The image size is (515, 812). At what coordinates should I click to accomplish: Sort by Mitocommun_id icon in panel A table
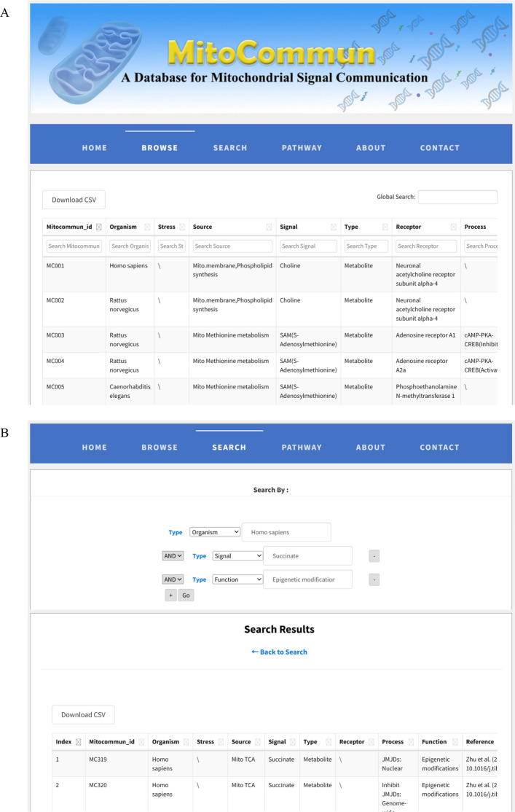pyautogui.click(x=99, y=227)
